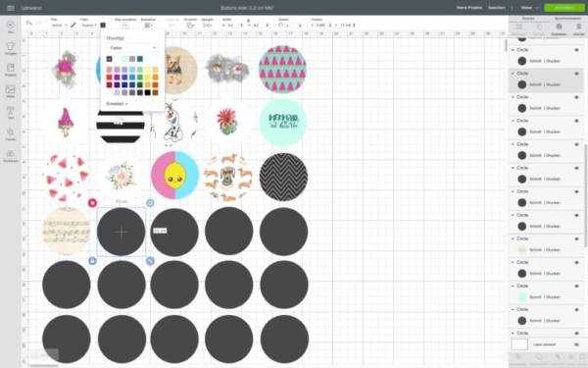The image size is (588, 368).
Task: Click the width size input field
Action: pos(232,26)
